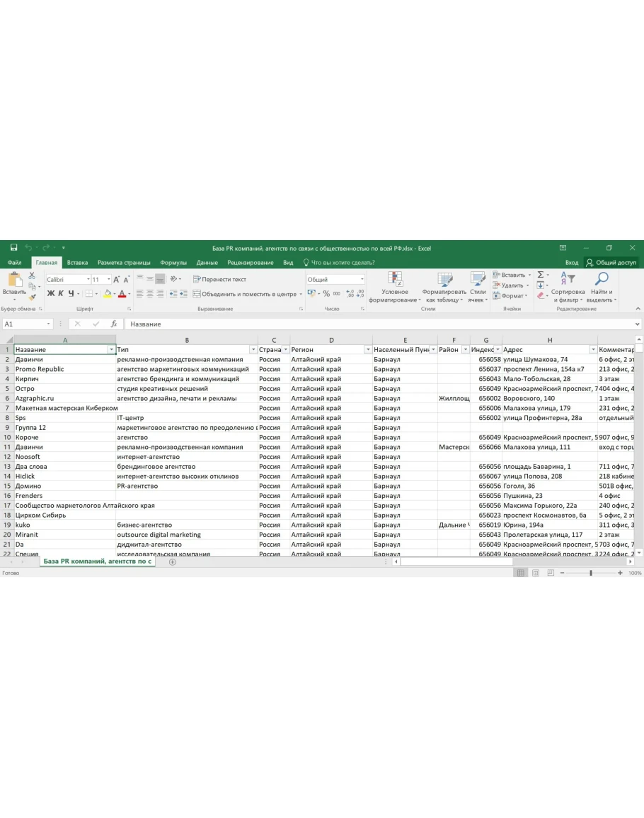Viewport: 644px width, 818px height.
Task: Open the Адрес column filter dropdown
Action: click(594, 350)
